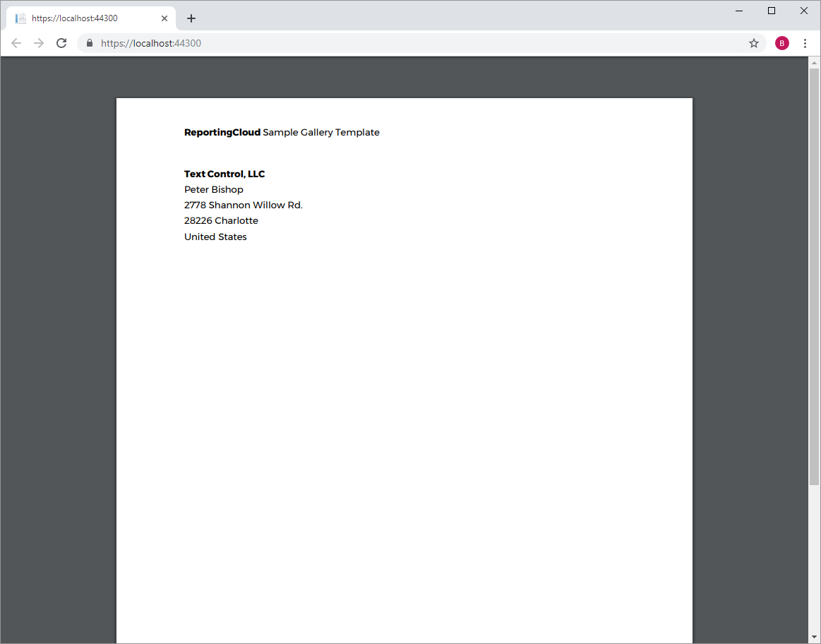Click the name 'Peter Bishop'
Image resolution: width=821 pixels, height=644 pixels.
[214, 189]
